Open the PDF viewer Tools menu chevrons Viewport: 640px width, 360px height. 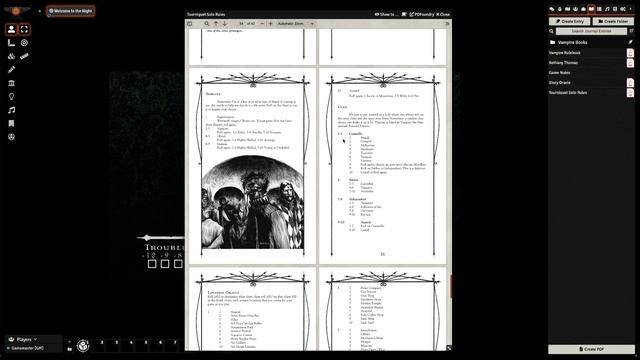[x=447, y=24]
